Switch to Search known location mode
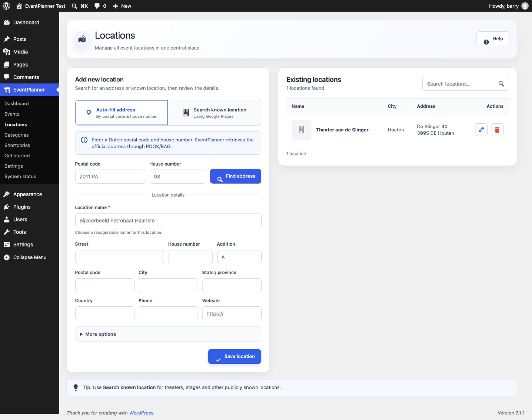The width and height of the screenshot is (532, 420). (x=214, y=113)
